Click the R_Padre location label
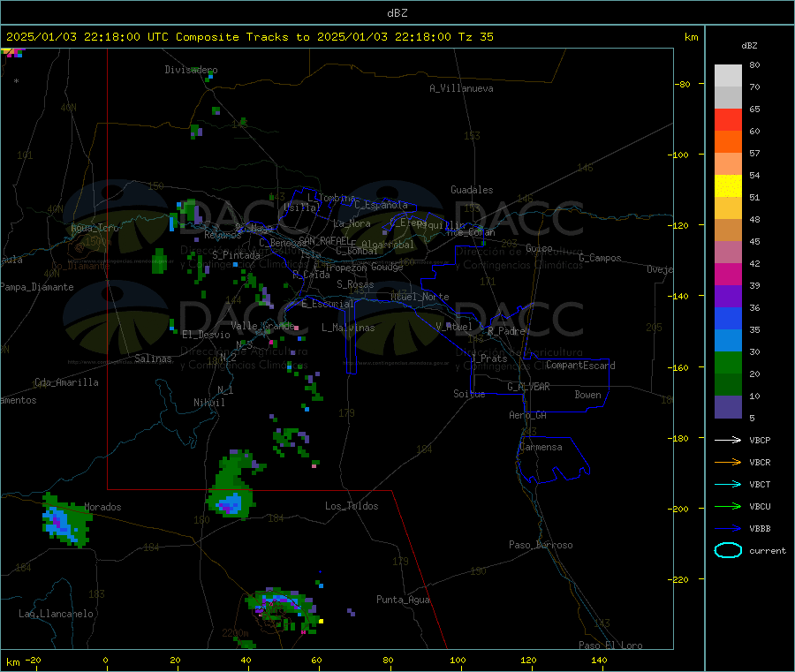This screenshot has height=672, width=795. 506,331
